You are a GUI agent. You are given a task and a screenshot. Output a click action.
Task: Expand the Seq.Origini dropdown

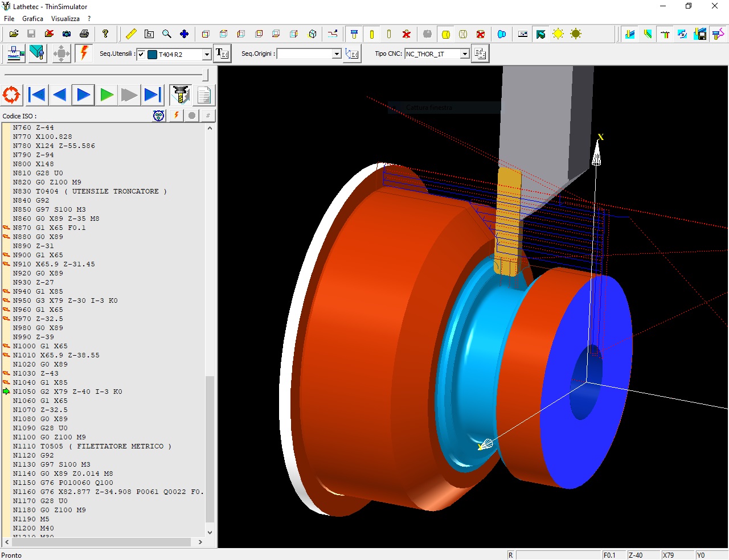(337, 53)
